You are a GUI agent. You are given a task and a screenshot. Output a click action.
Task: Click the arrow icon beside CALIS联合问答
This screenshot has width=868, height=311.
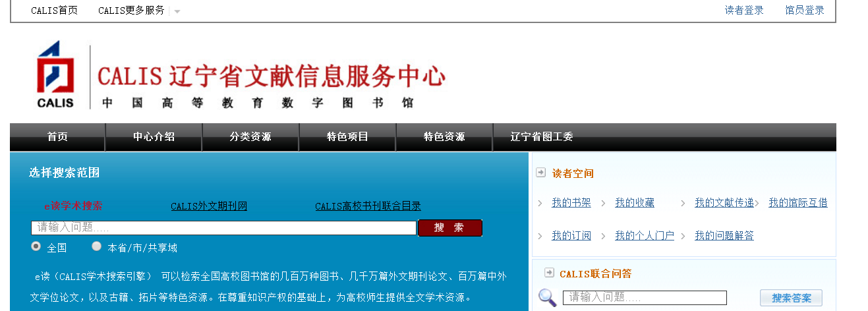(549, 273)
